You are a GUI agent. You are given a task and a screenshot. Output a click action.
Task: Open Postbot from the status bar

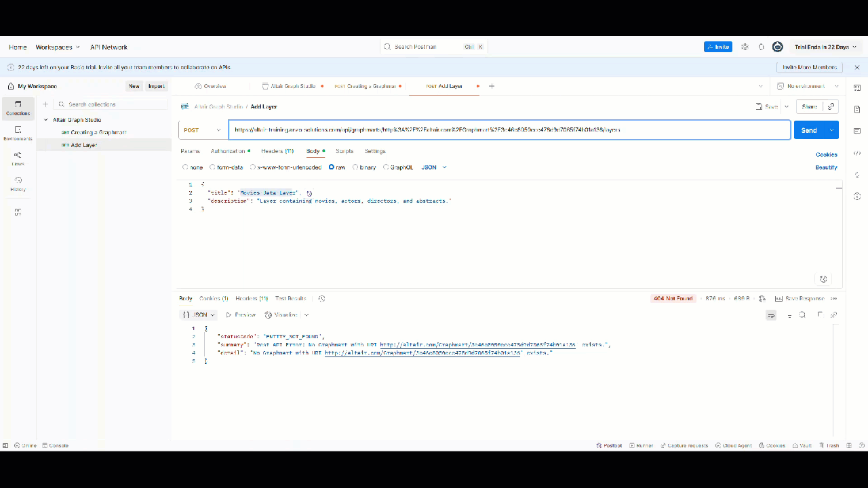[x=609, y=445]
